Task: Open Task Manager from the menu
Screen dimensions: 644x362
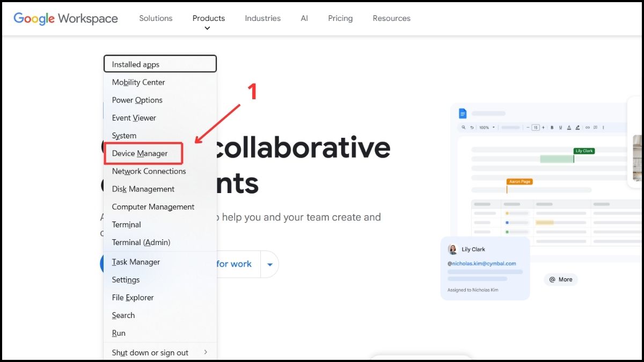Action: point(160,262)
